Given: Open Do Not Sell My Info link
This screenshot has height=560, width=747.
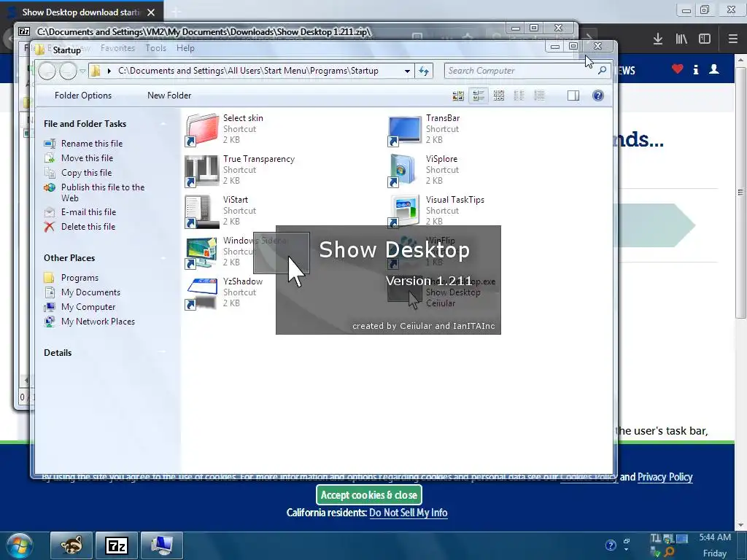Looking at the screenshot, I should point(409,513).
